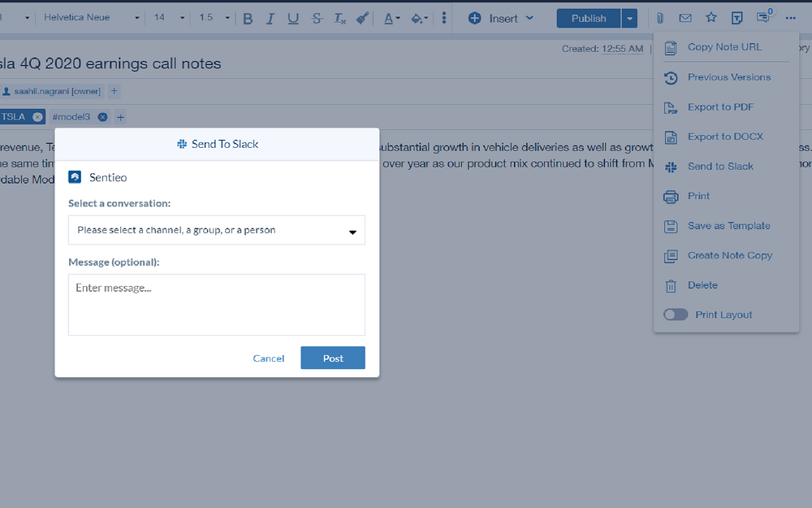The image size is (812, 508).
Task: Expand the Publish options arrow
Action: click(x=629, y=19)
